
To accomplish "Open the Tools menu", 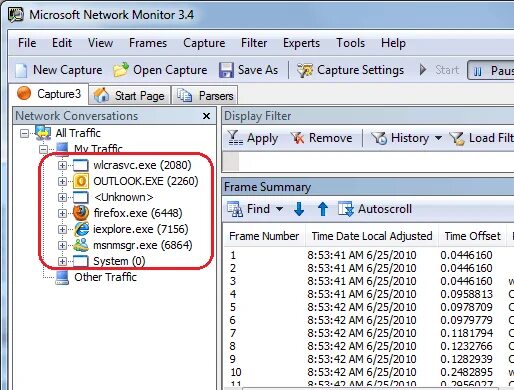I will click(350, 43).
